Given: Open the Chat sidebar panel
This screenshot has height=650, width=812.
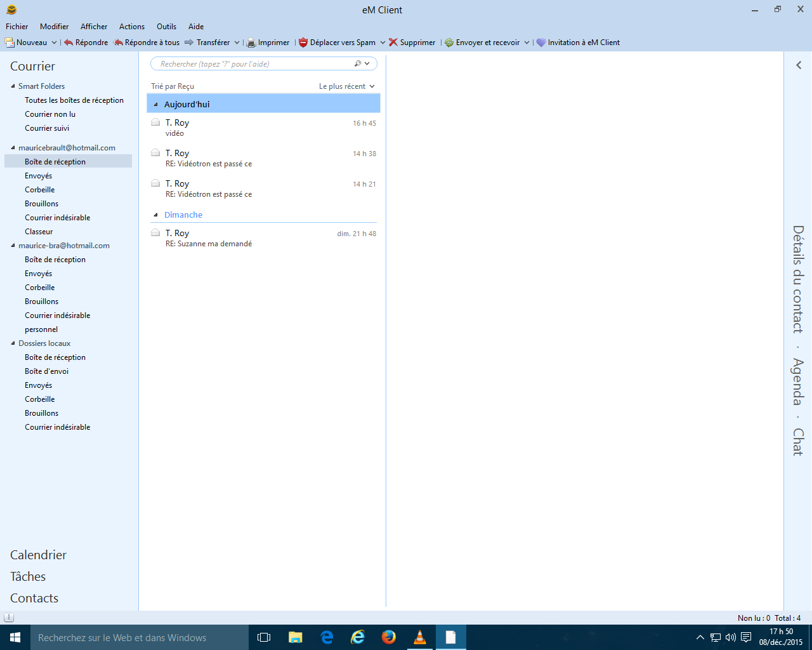Looking at the screenshot, I should click(x=798, y=442).
